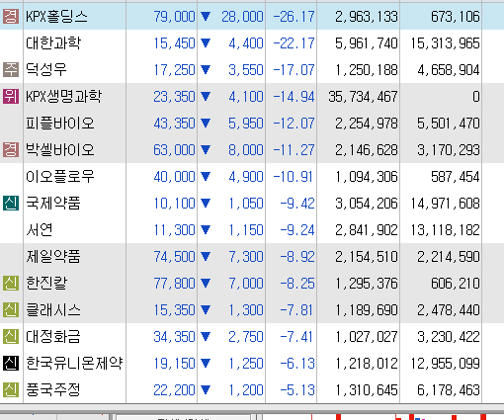
Task: Click change rate -7.81
Action: pos(296,310)
